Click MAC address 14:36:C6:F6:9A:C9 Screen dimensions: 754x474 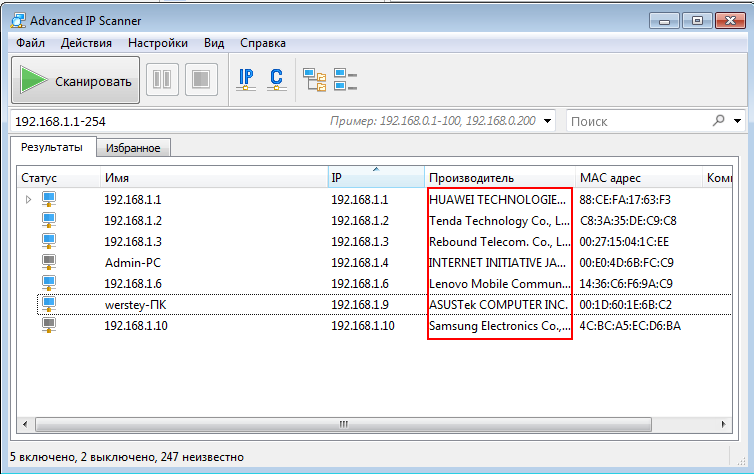pyautogui.click(x=626, y=284)
